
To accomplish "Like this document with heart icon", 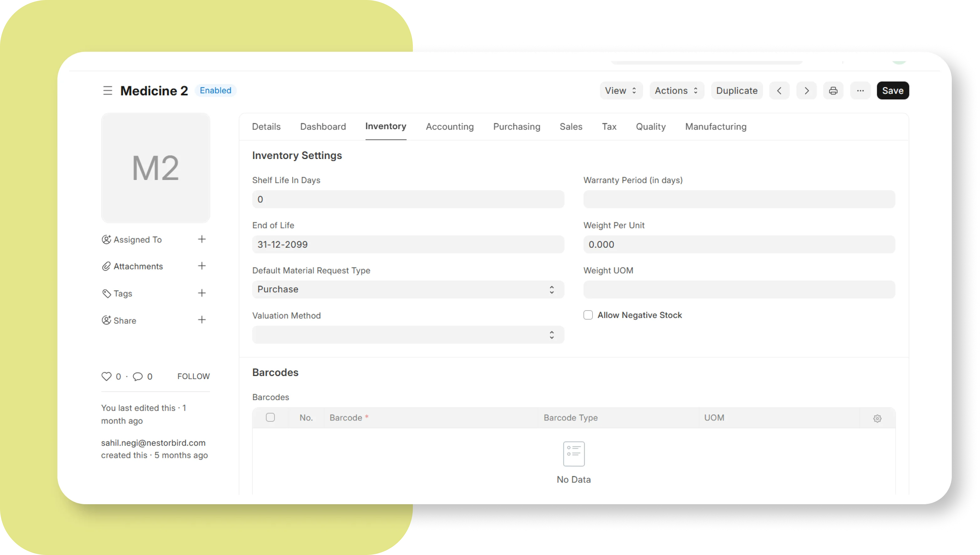I will 106,377.
